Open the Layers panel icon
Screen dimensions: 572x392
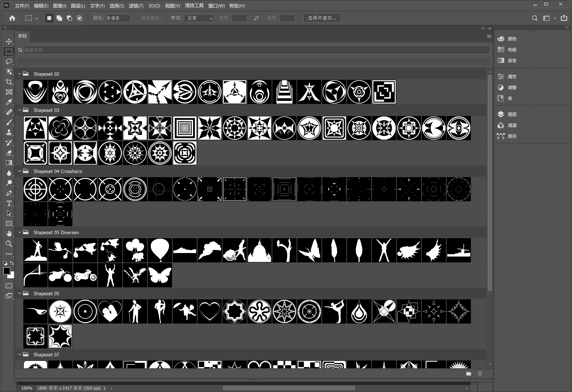tap(501, 114)
